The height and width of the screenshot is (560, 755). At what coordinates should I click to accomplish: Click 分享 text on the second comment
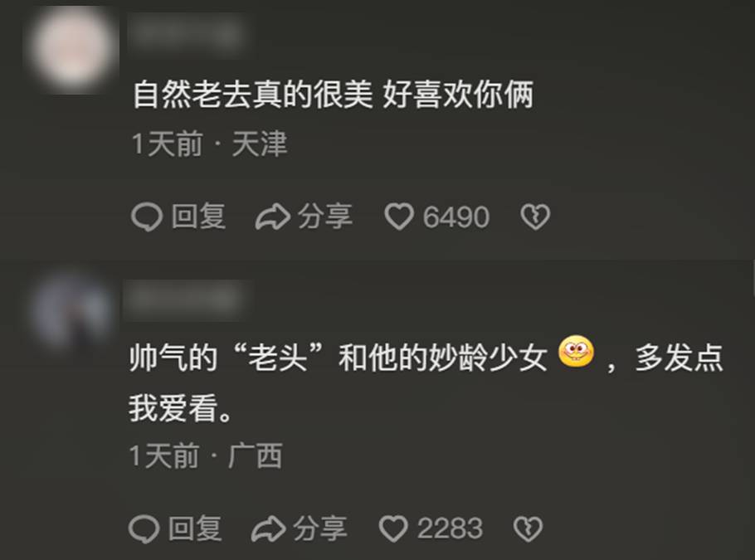click(x=320, y=528)
